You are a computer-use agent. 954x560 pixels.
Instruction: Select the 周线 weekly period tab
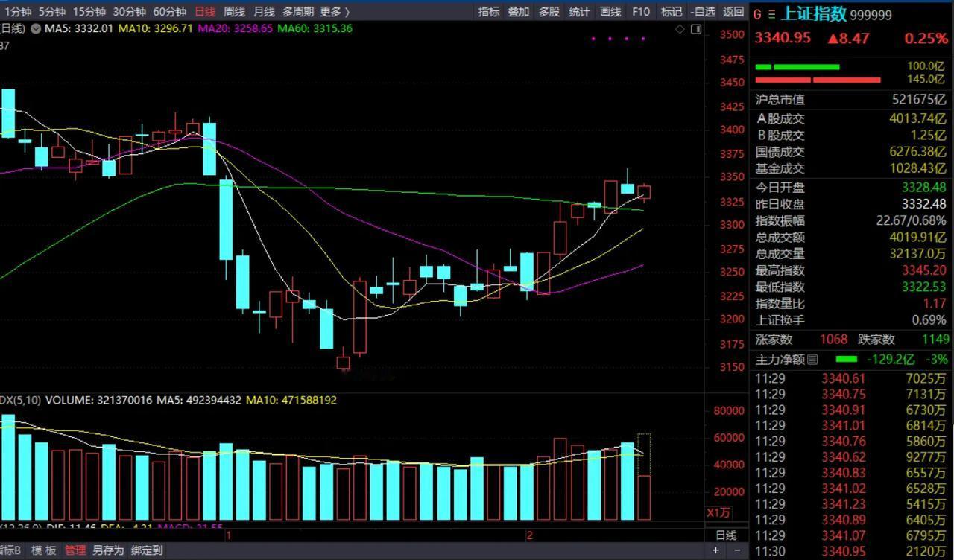(x=234, y=12)
